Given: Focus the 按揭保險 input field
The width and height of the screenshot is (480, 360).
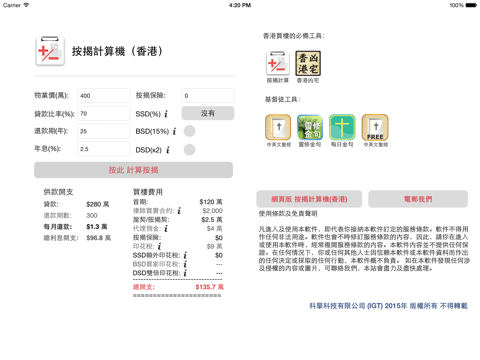Looking at the screenshot, I should coord(208,96).
